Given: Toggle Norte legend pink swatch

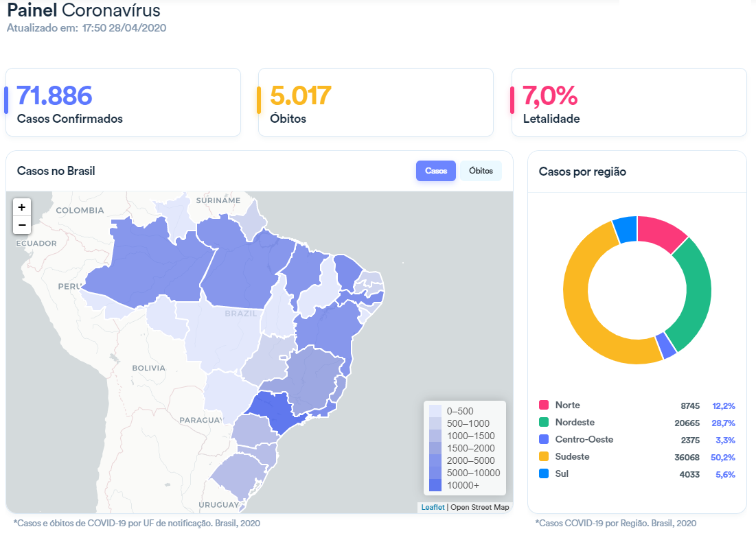Looking at the screenshot, I should click(x=544, y=406).
